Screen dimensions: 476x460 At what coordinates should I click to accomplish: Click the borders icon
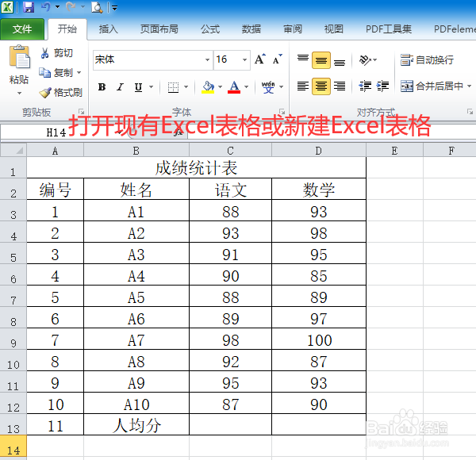173,87
